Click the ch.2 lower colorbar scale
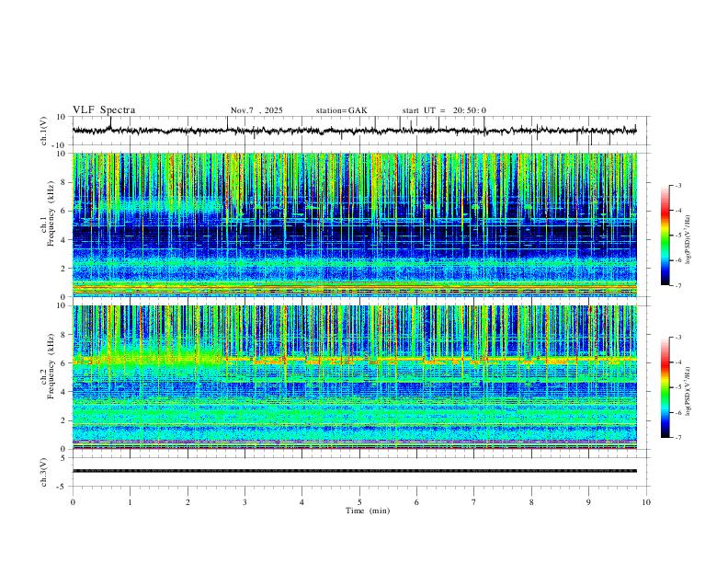Screen dimensions: 728x563 665,387
